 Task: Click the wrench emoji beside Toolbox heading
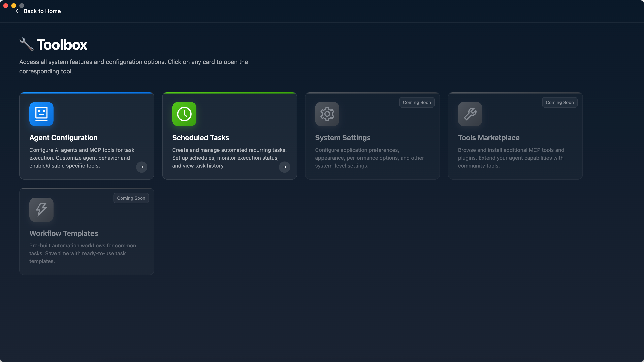[x=27, y=44]
